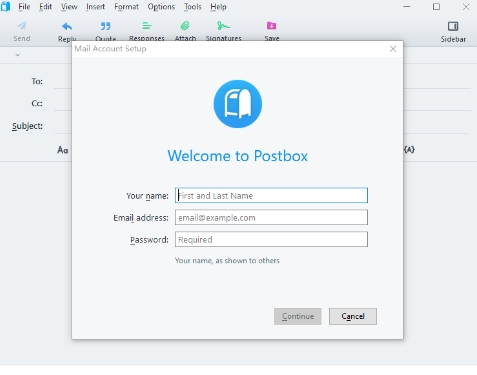The image size is (477, 375).
Task: Click the Reply arrow icon
Action: tap(67, 26)
